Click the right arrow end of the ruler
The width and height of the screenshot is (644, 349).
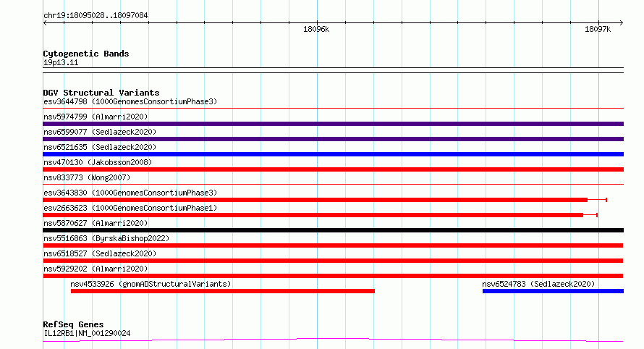pyautogui.click(x=622, y=23)
